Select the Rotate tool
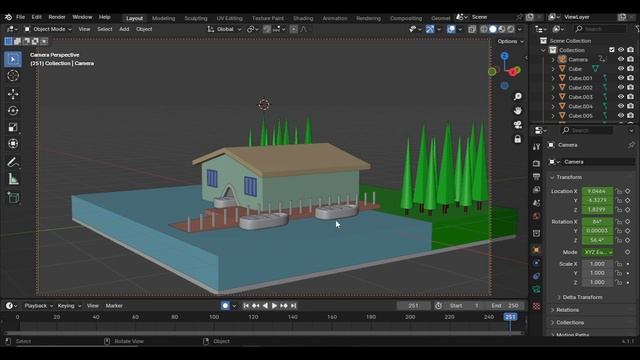The width and height of the screenshot is (640, 360). (13, 111)
